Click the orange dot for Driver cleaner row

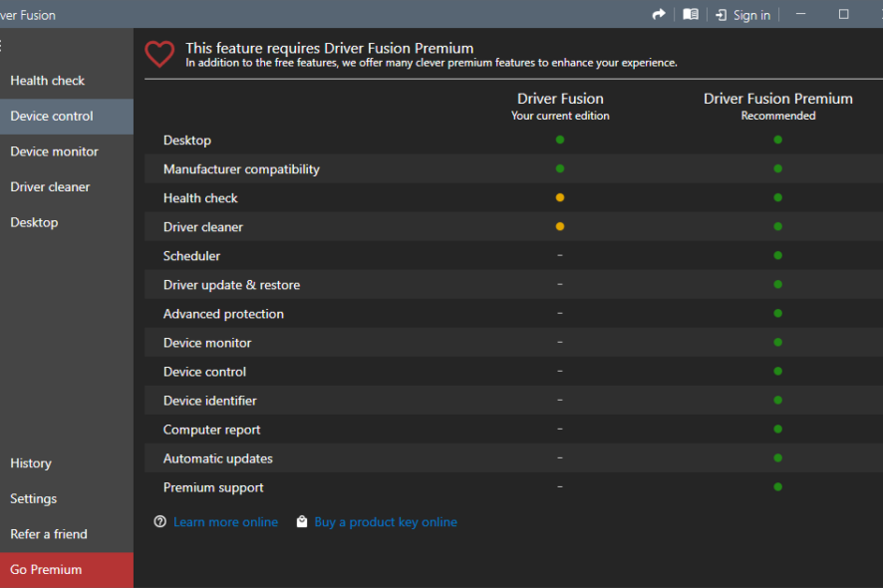[x=560, y=226]
